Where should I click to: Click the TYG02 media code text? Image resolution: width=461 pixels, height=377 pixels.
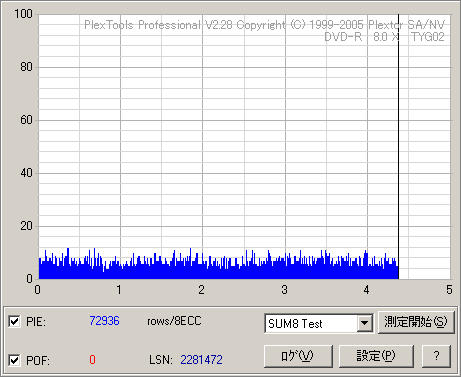click(428, 37)
